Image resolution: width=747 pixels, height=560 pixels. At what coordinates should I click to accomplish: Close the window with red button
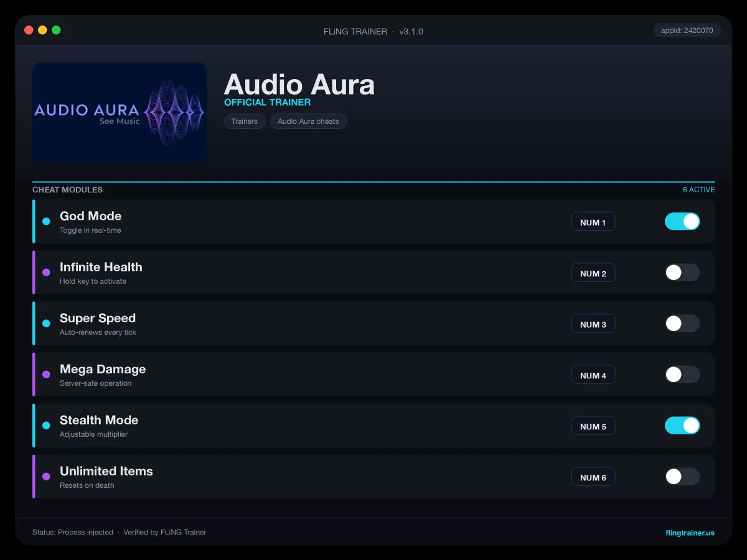[29, 30]
